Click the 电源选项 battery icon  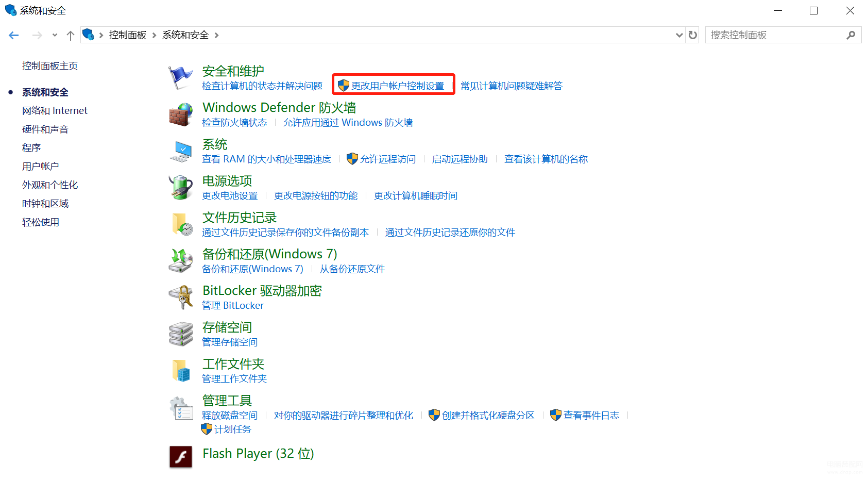[x=180, y=187]
